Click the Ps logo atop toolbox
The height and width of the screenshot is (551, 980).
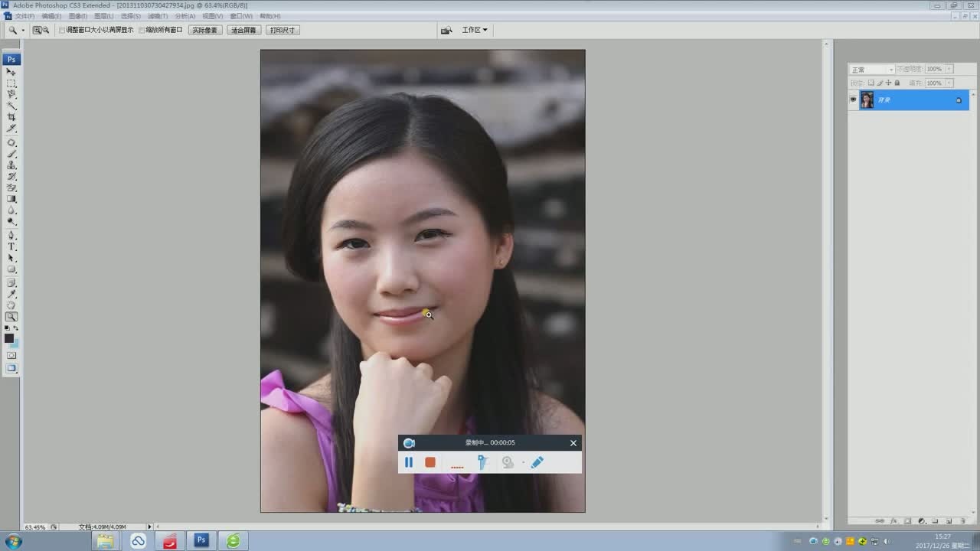point(11,59)
